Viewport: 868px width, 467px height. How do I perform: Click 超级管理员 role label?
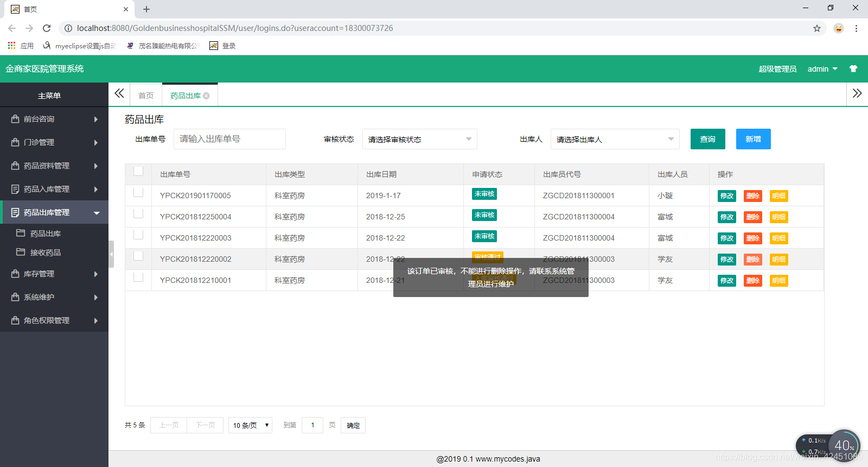pos(777,69)
